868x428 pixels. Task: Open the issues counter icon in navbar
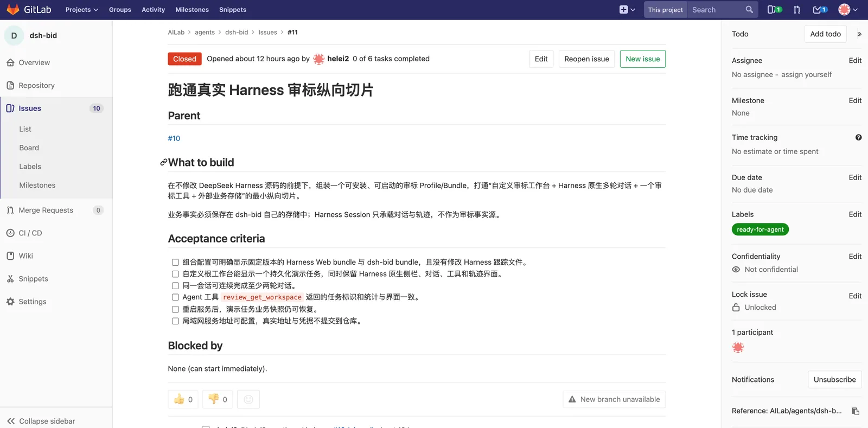[775, 10]
